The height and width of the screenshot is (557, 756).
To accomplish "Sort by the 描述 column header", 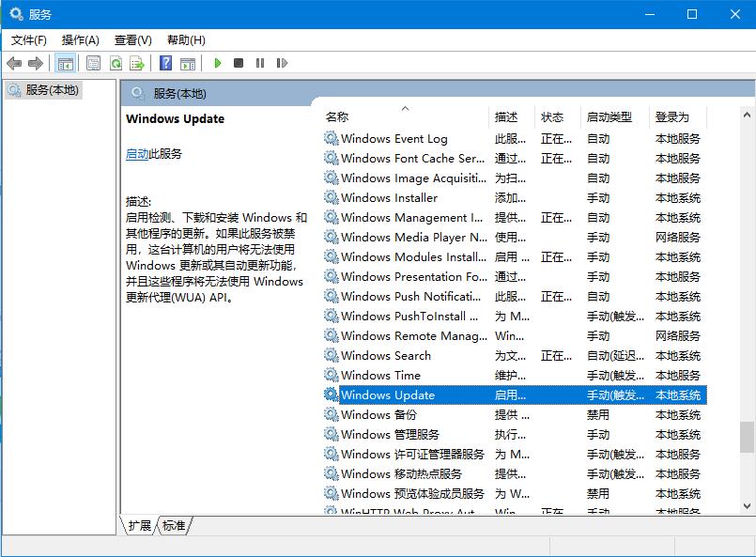I will tap(512, 116).
